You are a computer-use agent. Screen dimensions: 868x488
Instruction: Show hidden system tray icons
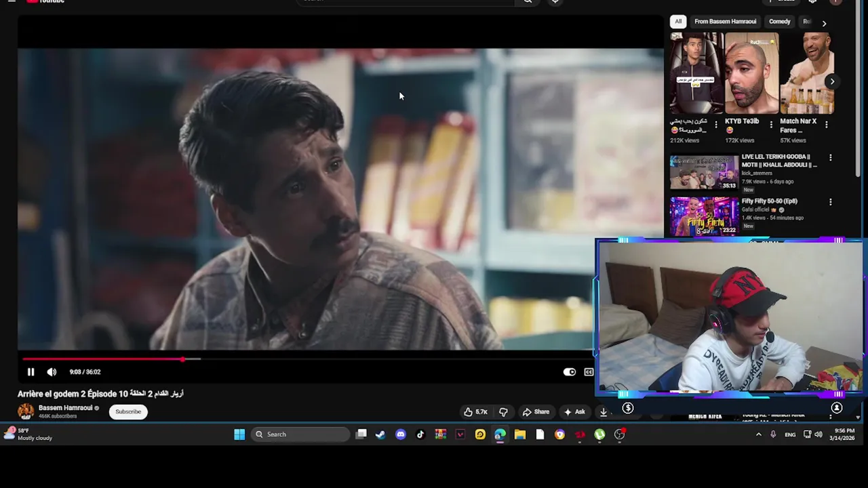click(x=758, y=434)
